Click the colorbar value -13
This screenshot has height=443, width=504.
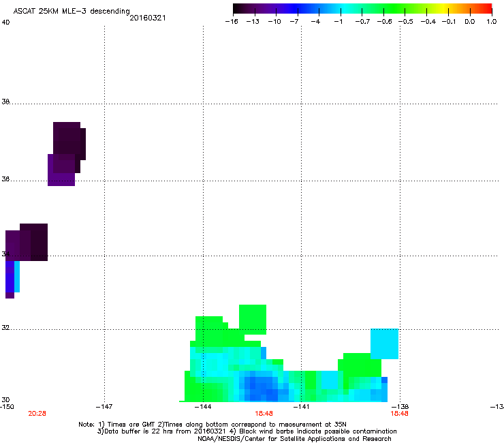pos(253,22)
